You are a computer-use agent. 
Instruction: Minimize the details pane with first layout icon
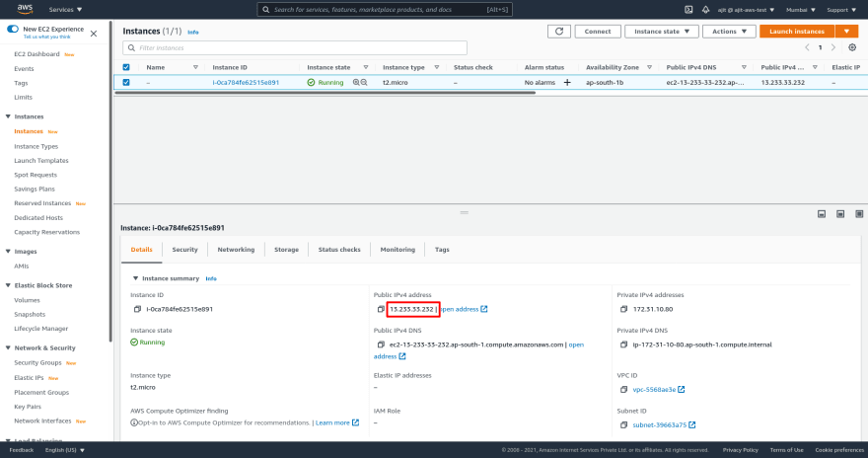(x=822, y=214)
